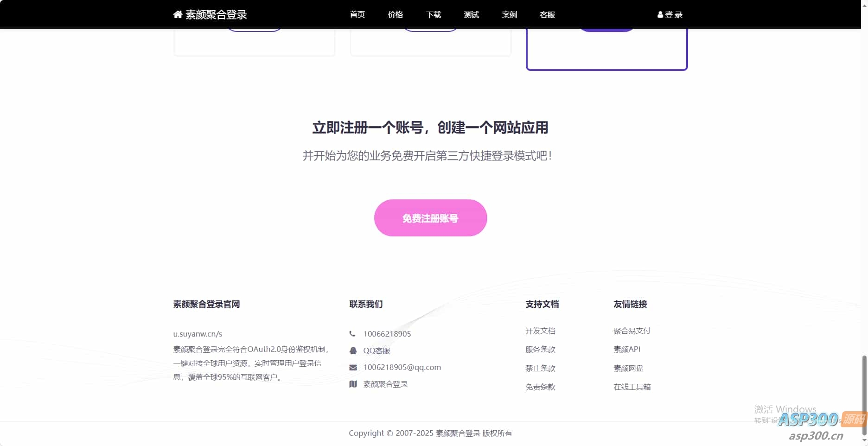Viewport: 868px width, 446px height.
Task: Click the 免费注册账号 pink button
Action: (x=430, y=218)
